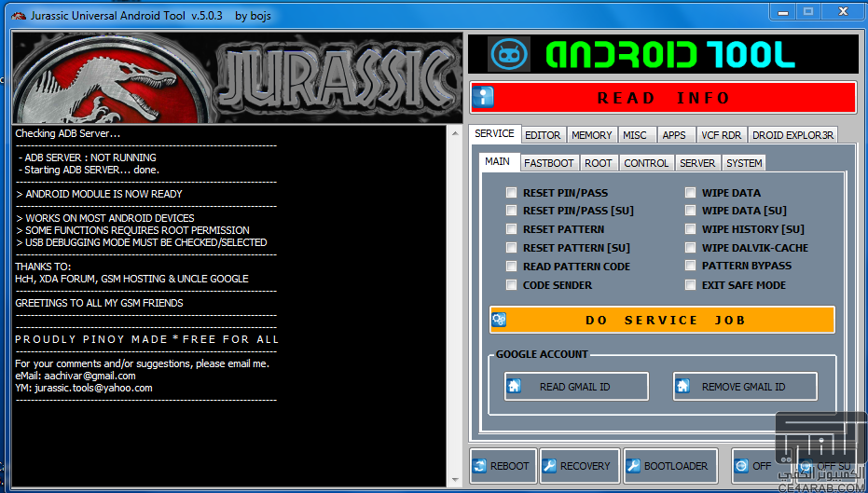The height and width of the screenshot is (493, 868).
Task: Enable the PATTERN BYPASS checkbox
Action: tap(690, 266)
